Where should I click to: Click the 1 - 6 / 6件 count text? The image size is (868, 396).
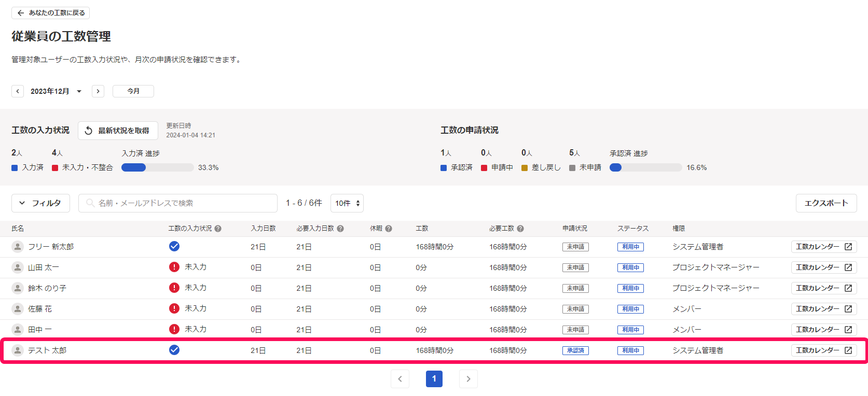tap(304, 203)
